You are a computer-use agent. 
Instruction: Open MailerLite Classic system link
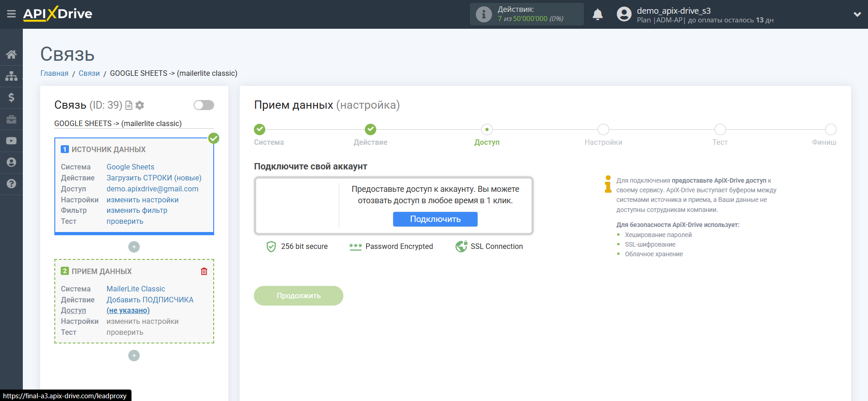tap(136, 289)
